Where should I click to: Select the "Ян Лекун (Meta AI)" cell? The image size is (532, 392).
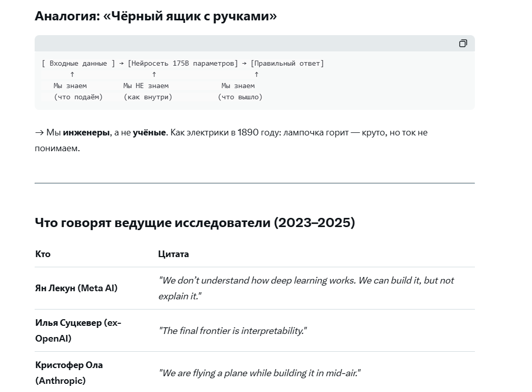[x=76, y=288]
